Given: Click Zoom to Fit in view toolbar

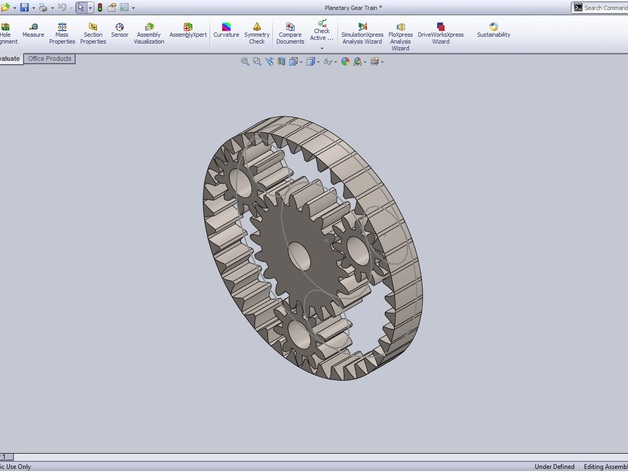Looking at the screenshot, I should [245, 61].
